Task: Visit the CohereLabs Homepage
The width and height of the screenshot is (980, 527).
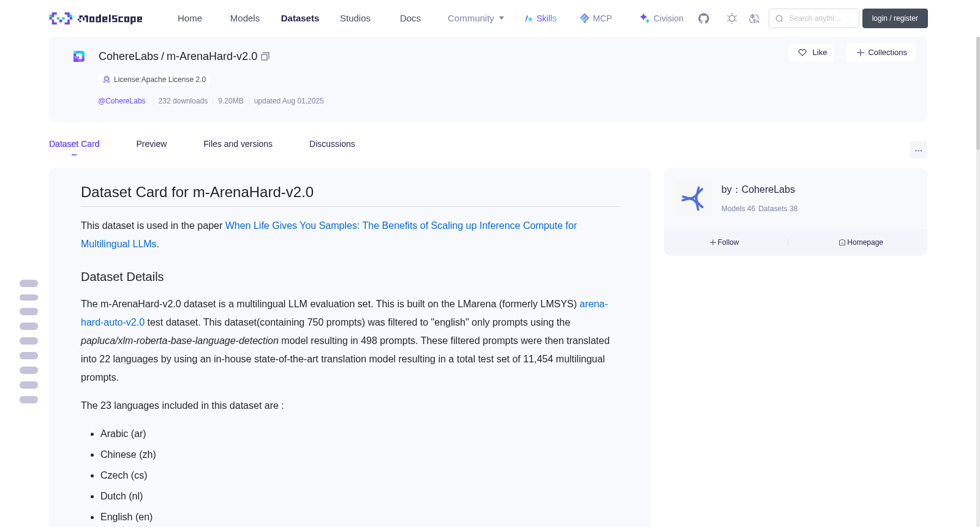Action: click(x=861, y=242)
